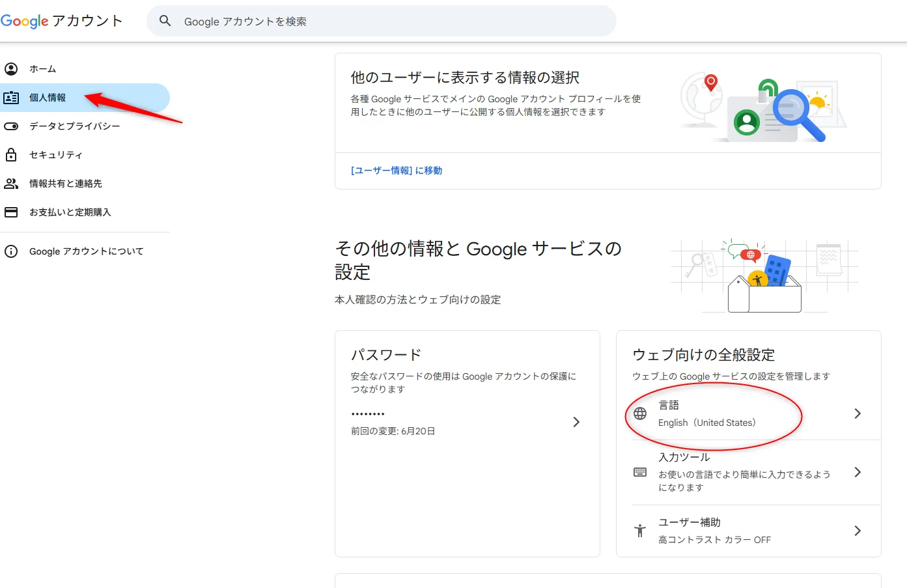
Task: Click the データとプライバシー toggle icon
Action: pos(11,126)
